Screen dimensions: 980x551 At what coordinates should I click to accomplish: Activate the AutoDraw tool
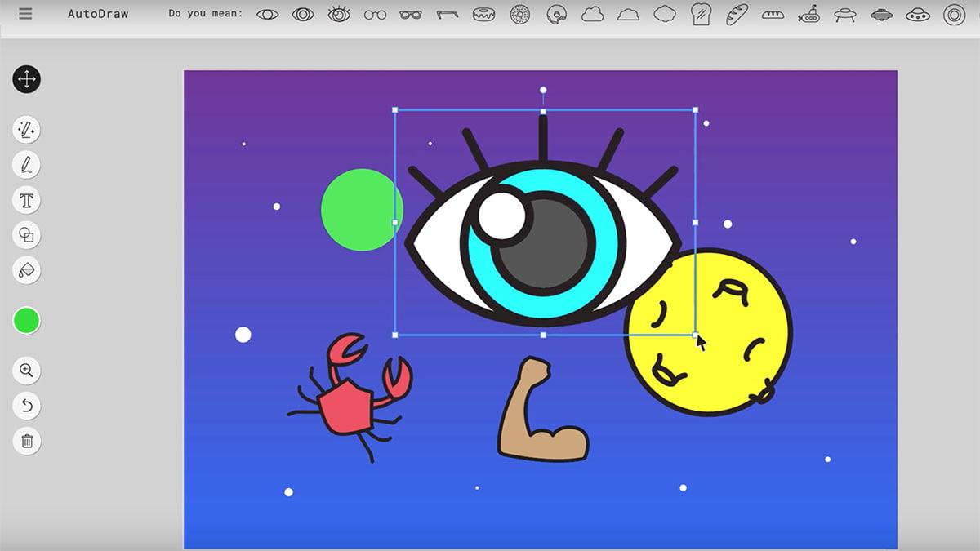point(27,129)
